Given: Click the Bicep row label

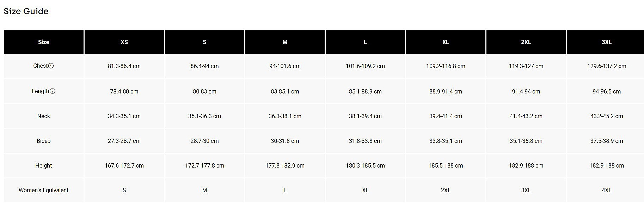Looking at the screenshot, I should click(44, 141).
